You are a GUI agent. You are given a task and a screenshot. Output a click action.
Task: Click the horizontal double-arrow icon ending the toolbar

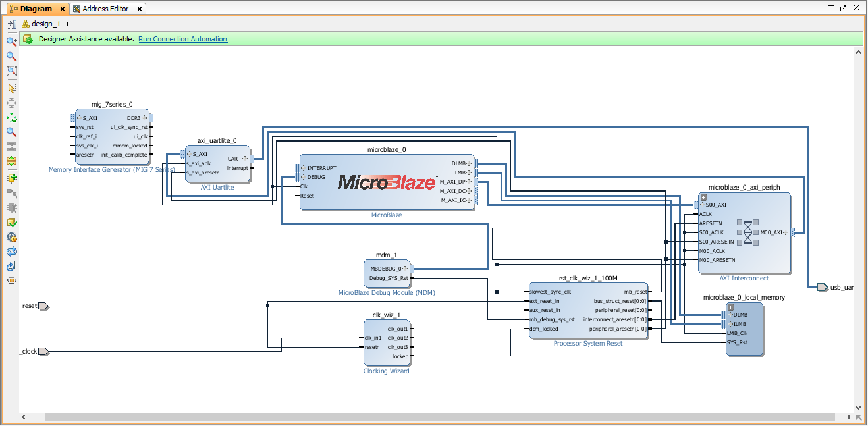12,280
